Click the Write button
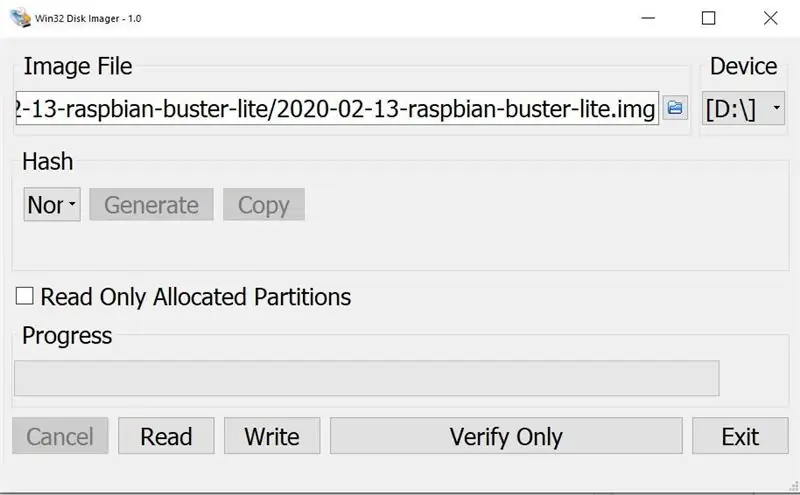The image size is (800, 495). tap(272, 436)
